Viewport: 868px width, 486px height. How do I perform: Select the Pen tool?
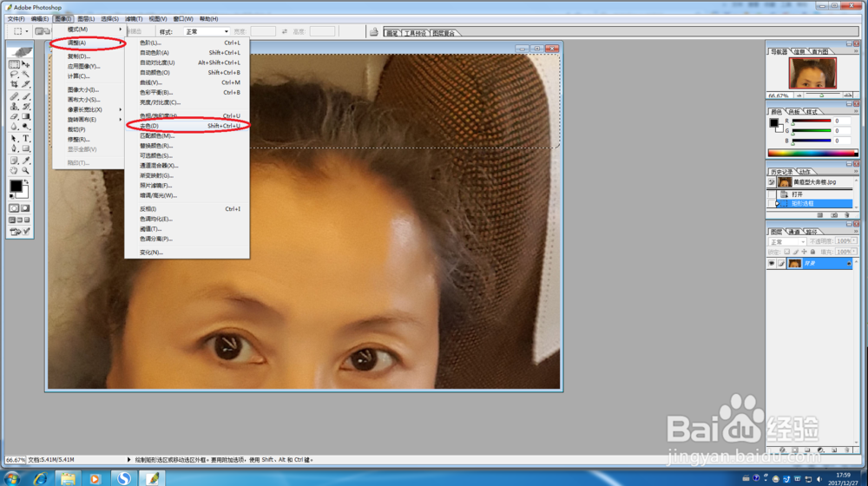click(14, 148)
